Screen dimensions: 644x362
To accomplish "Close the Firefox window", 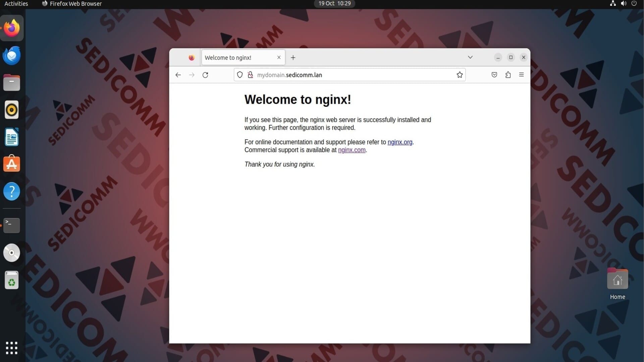I will (523, 57).
